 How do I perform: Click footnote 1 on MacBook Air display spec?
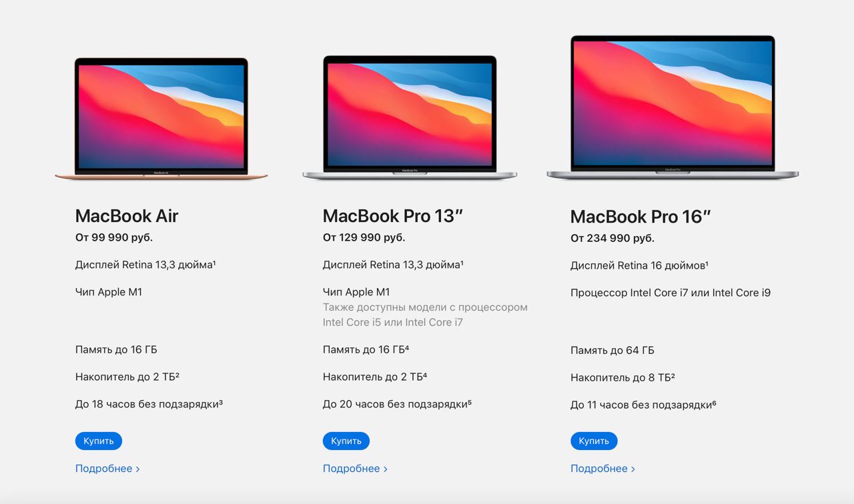213,263
